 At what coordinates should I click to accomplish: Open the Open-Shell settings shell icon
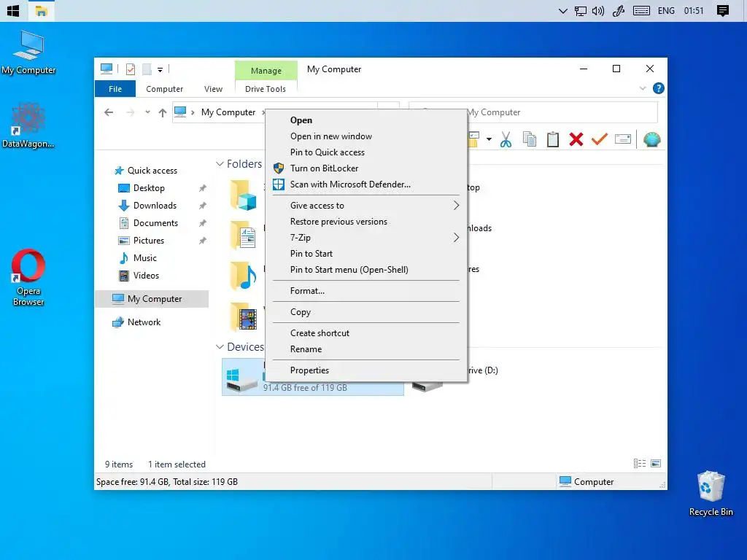(x=651, y=139)
